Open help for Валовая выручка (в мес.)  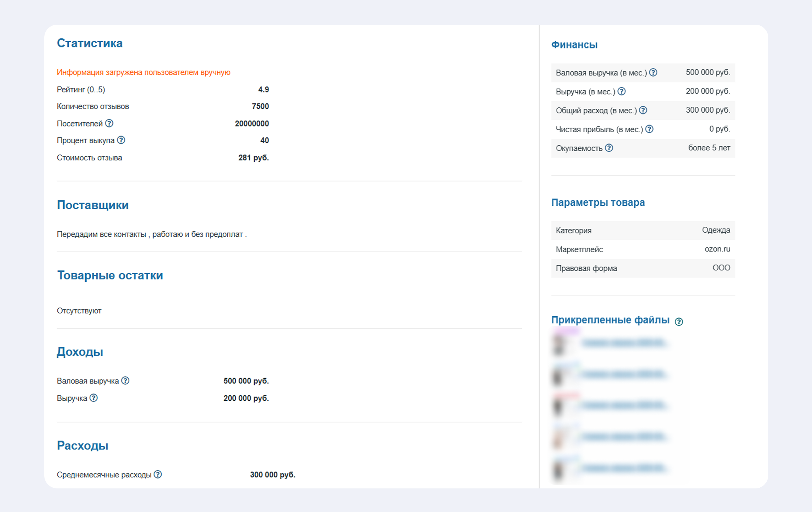pyautogui.click(x=653, y=73)
